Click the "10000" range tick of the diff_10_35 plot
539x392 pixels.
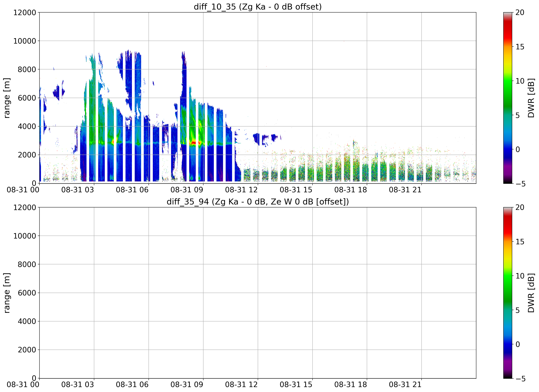click(x=25, y=41)
